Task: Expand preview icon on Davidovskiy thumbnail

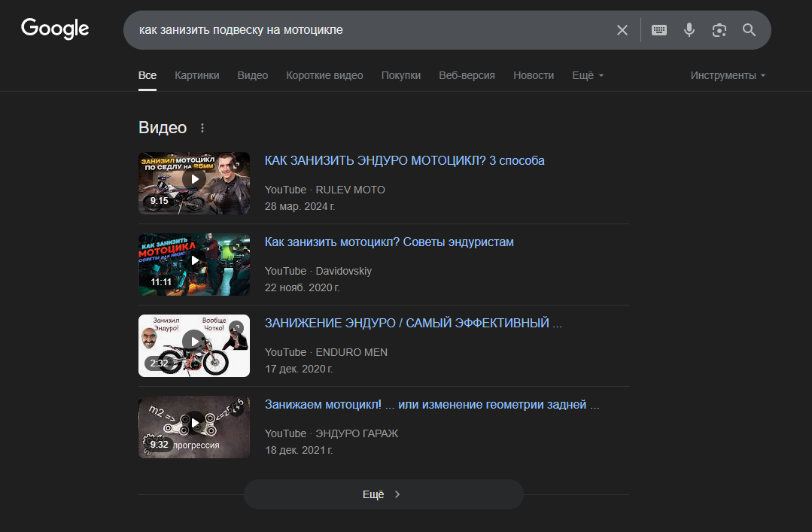Action: tap(236, 247)
